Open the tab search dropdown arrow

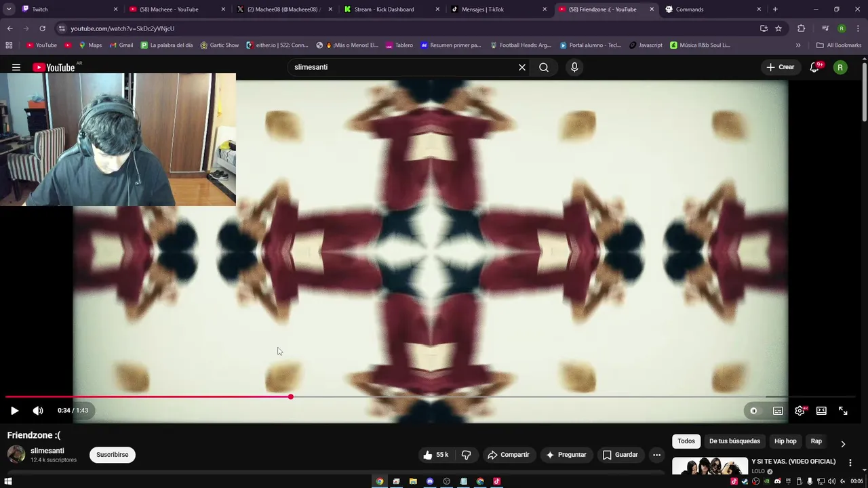9,9
